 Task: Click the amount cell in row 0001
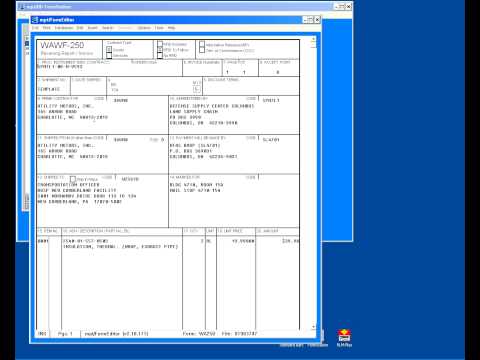tap(277, 241)
